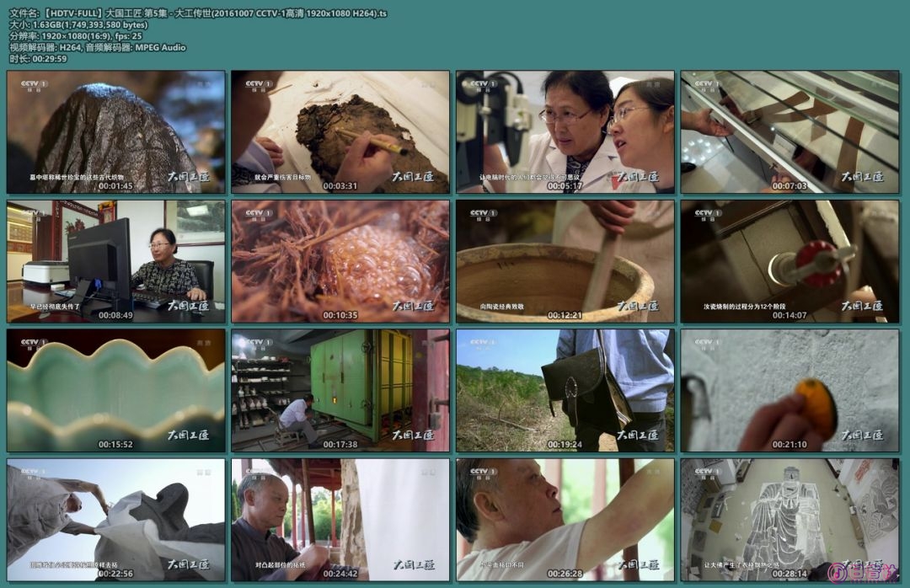The height and width of the screenshot is (588, 910).
Task: Open the frame timestamped 00:24:42
Action: 340,520
